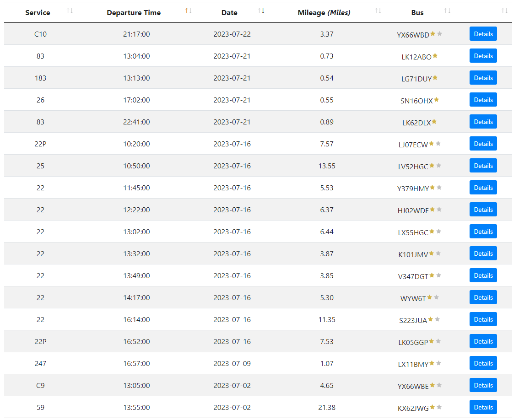
Task: Select bus registration S223JUA
Action: coord(413,320)
